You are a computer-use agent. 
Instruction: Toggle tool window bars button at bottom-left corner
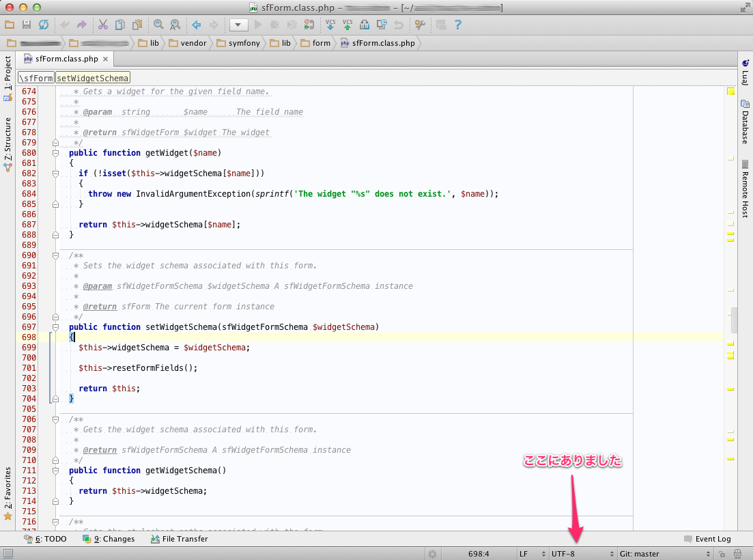coord(8,554)
